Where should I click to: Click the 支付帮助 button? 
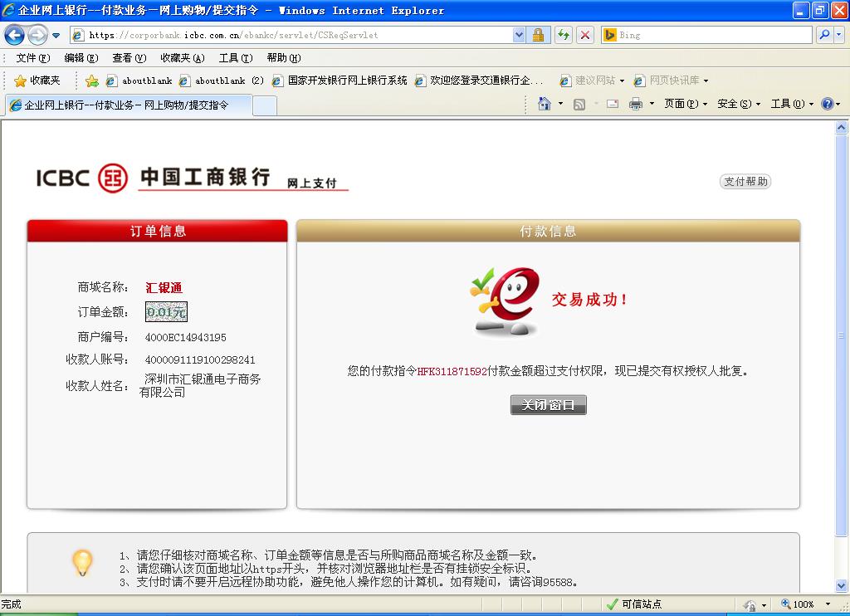[745, 181]
